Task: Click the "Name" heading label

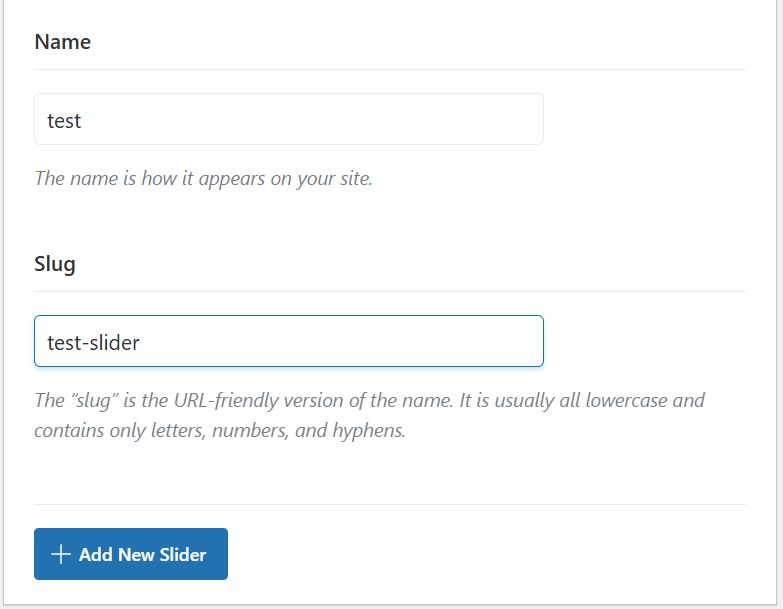Action: [x=62, y=42]
